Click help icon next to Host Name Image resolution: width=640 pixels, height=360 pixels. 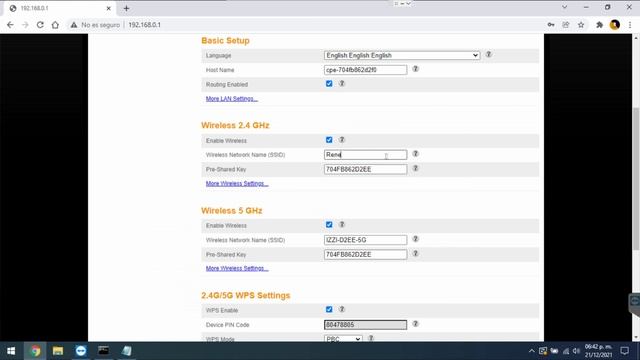tap(415, 69)
